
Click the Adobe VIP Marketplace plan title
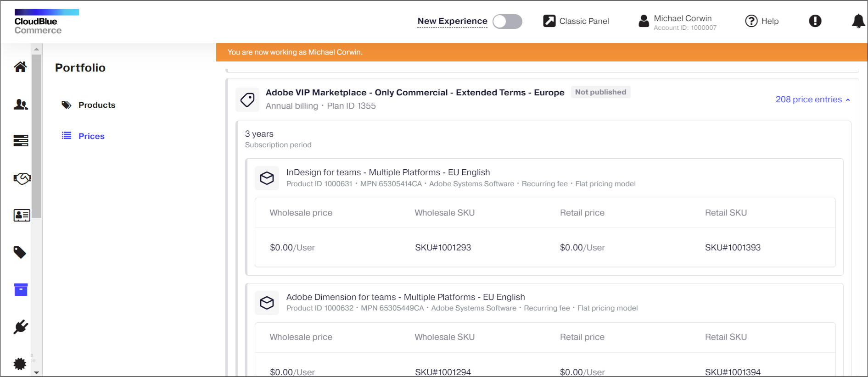point(415,93)
